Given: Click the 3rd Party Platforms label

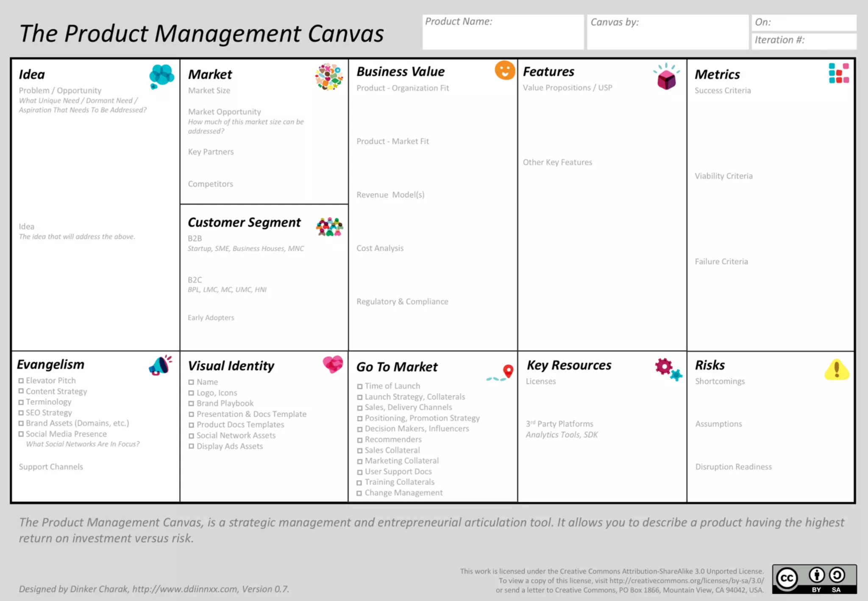Looking at the screenshot, I should pyautogui.click(x=559, y=424).
